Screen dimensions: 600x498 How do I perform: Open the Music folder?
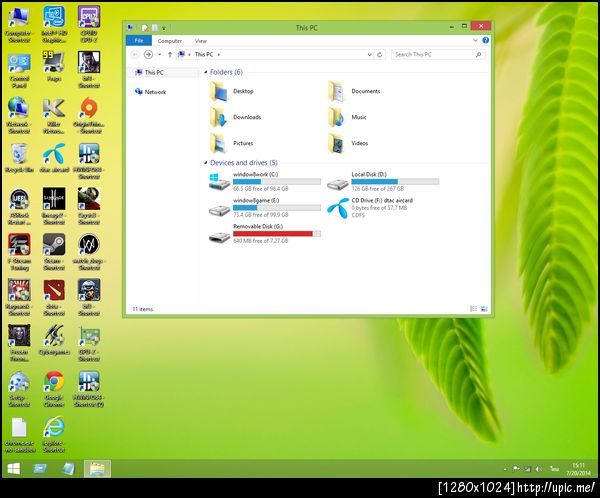click(347, 117)
